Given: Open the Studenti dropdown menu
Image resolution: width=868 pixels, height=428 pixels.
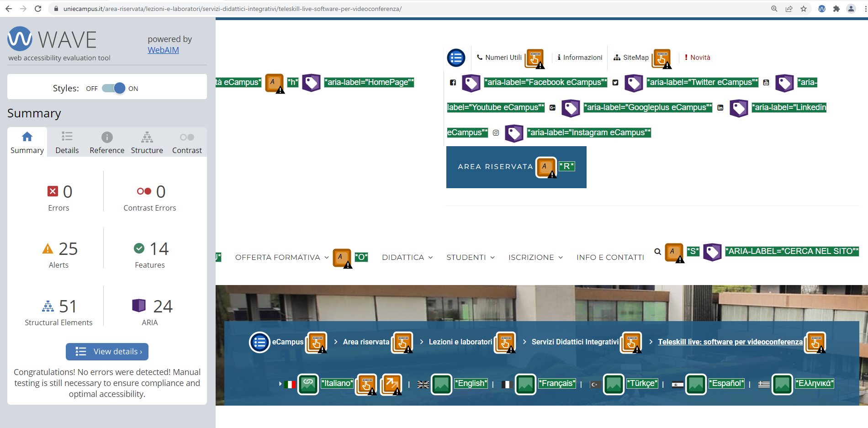Looking at the screenshot, I should point(470,258).
